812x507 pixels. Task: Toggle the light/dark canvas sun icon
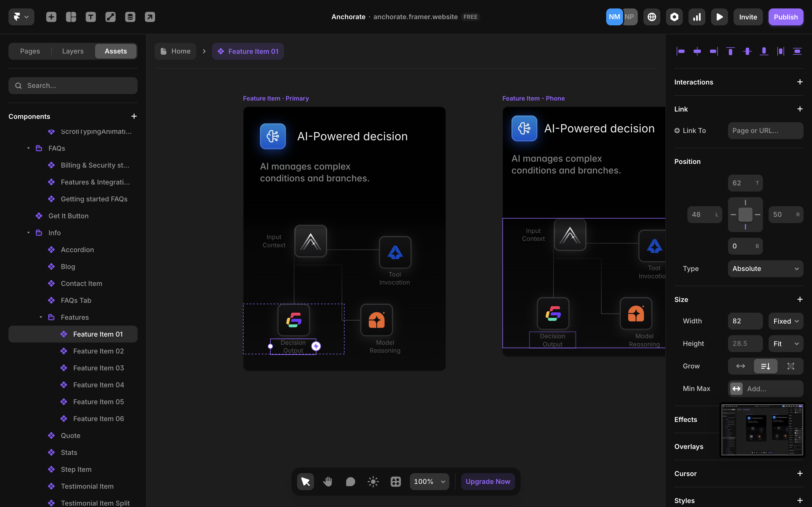(x=373, y=482)
